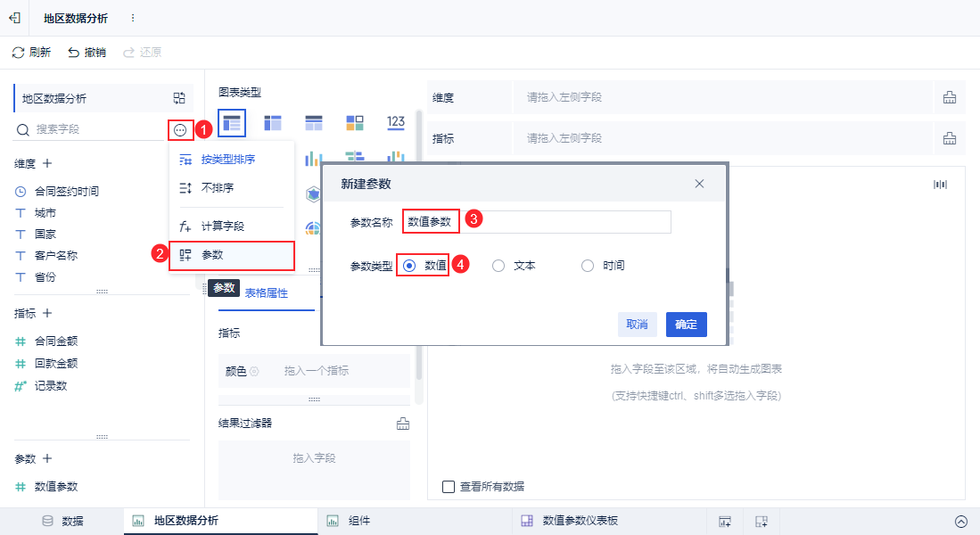The width and height of the screenshot is (980, 535).
Task: Select the 数值 parameter type radio
Action: pyautogui.click(x=409, y=266)
